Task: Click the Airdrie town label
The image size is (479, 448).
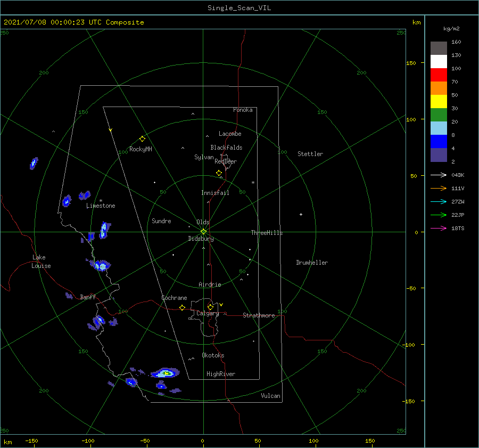Action: [210, 284]
